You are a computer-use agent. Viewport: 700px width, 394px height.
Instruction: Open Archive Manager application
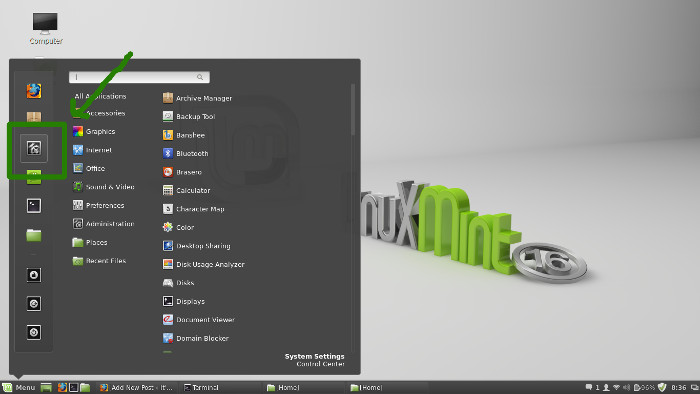pos(197,98)
